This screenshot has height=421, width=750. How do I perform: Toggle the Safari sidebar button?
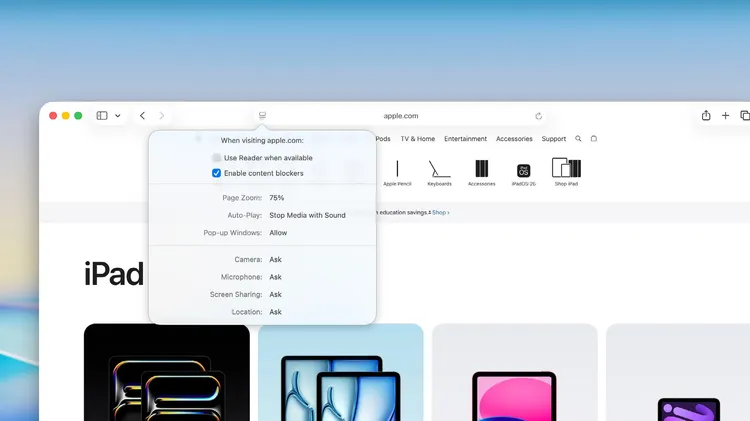102,116
